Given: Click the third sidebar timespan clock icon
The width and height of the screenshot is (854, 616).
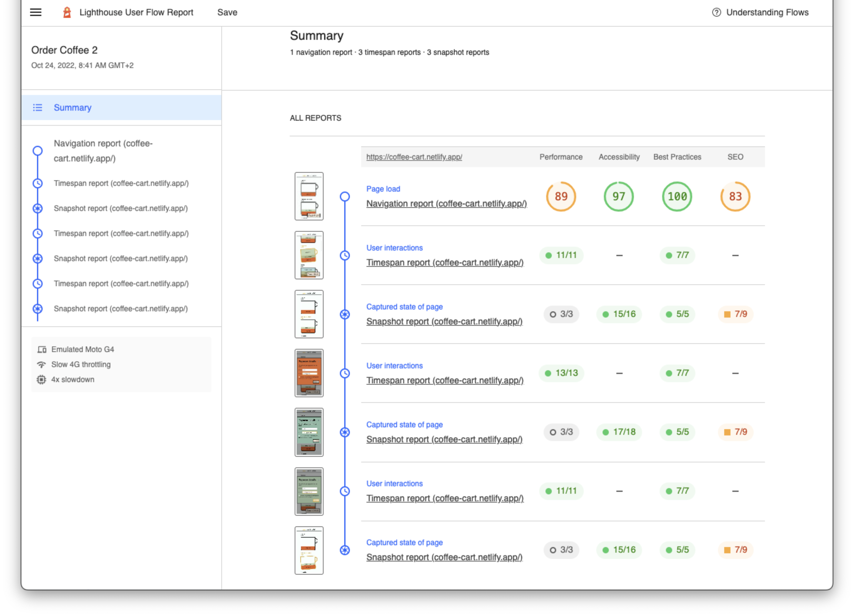Looking at the screenshot, I should point(38,283).
